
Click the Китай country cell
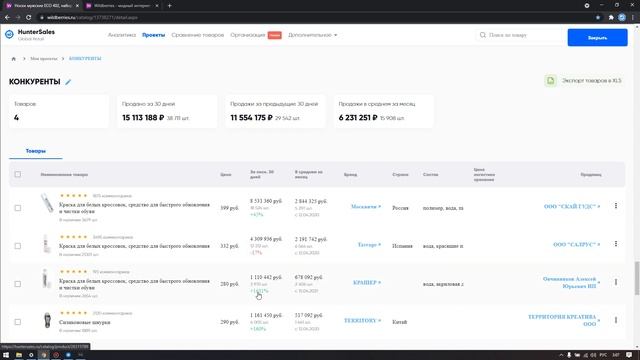[400, 322]
